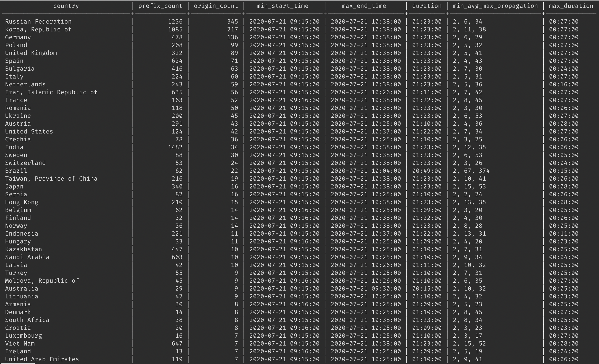Select 'Iran, Islamic Republic of' cell
The width and height of the screenshot is (599, 364).
[51, 92]
